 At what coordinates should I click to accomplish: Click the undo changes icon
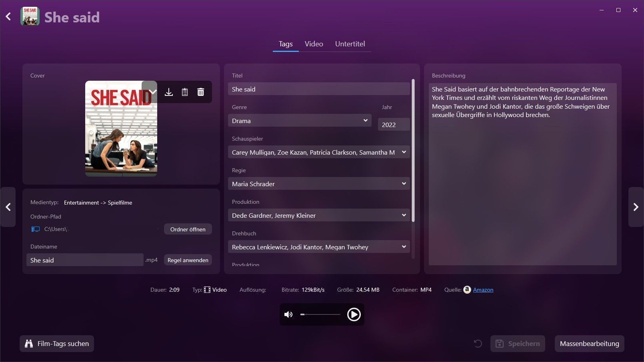pos(478,344)
